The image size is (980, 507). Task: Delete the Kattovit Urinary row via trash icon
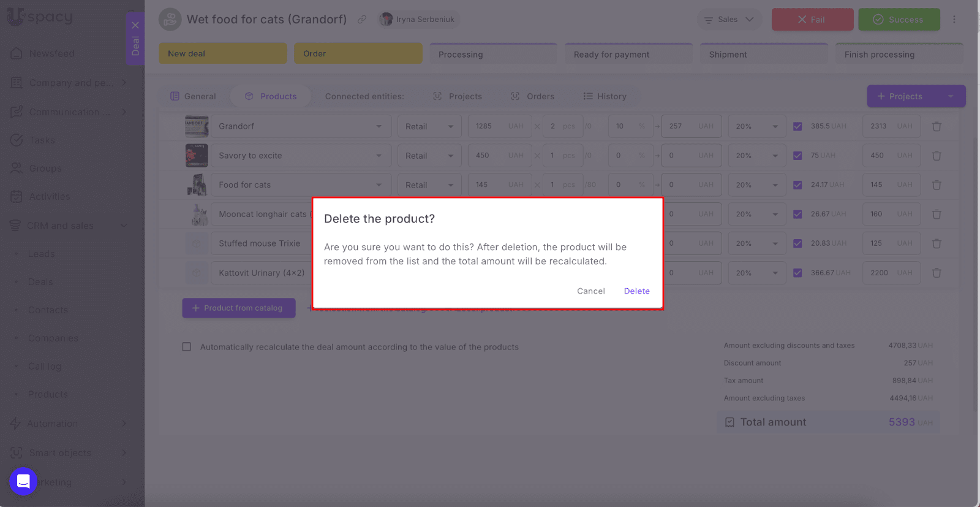pyautogui.click(x=937, y=273)
